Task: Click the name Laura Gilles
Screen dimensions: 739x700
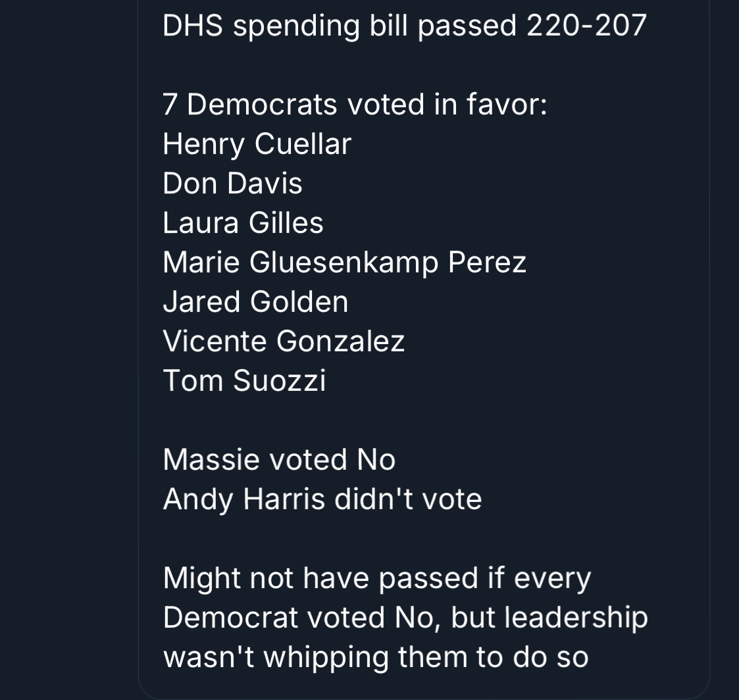Action: click(x=243, y=223)
